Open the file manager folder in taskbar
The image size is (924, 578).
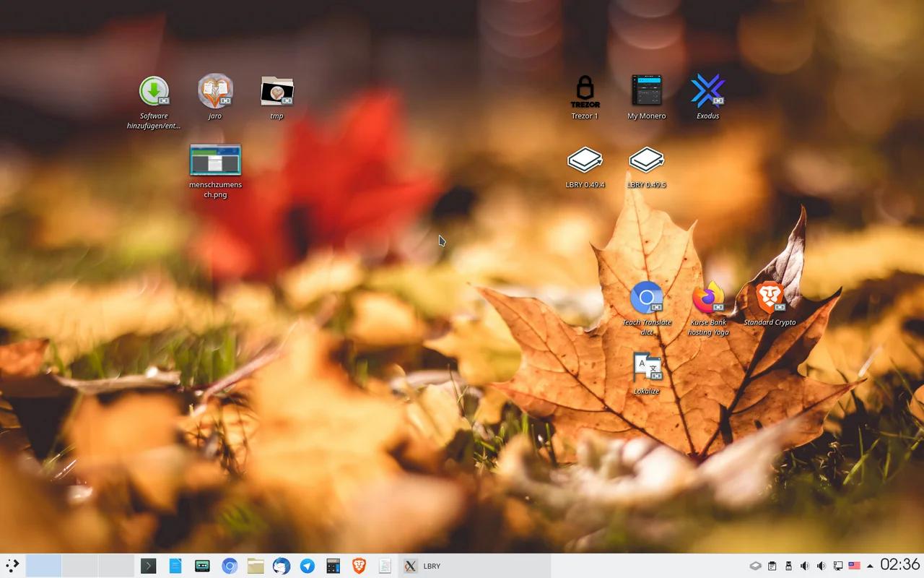(x=256, y=566)
